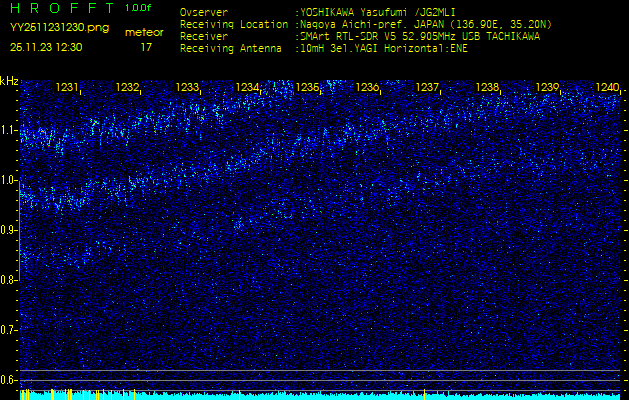The width and height of the screenshot is (629, 400).
Task: Click the 1233 time marker
Action: 187,88
